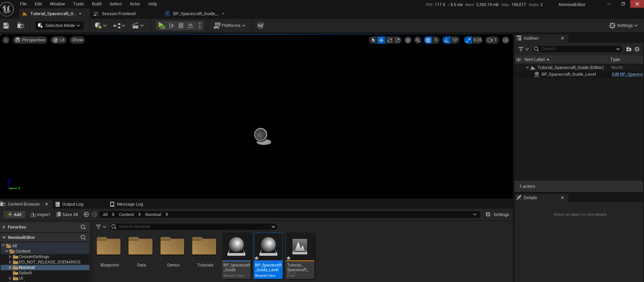Image resolution: width=644 pixels, height=282 pixels.
Task: Click the Play in editor button
Action: (x=161, y=26)
